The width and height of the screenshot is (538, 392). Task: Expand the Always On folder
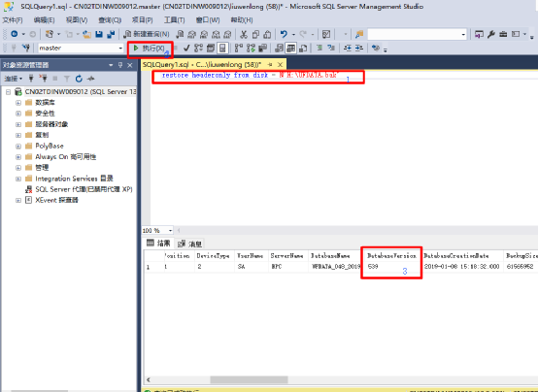18,157
